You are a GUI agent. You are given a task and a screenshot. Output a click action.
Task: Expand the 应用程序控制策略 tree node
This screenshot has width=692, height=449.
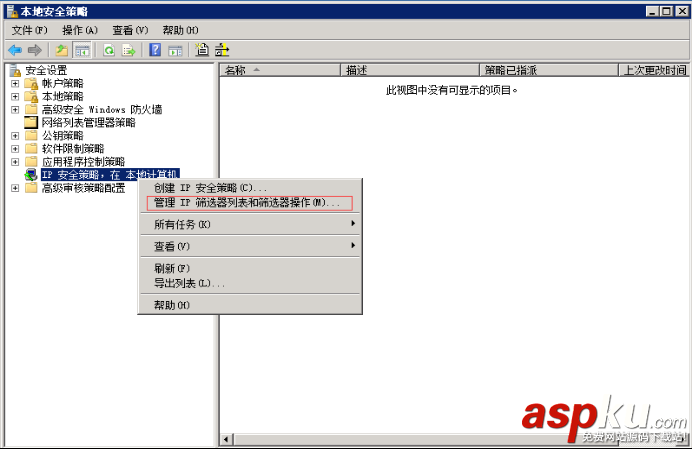pos(15,162)
